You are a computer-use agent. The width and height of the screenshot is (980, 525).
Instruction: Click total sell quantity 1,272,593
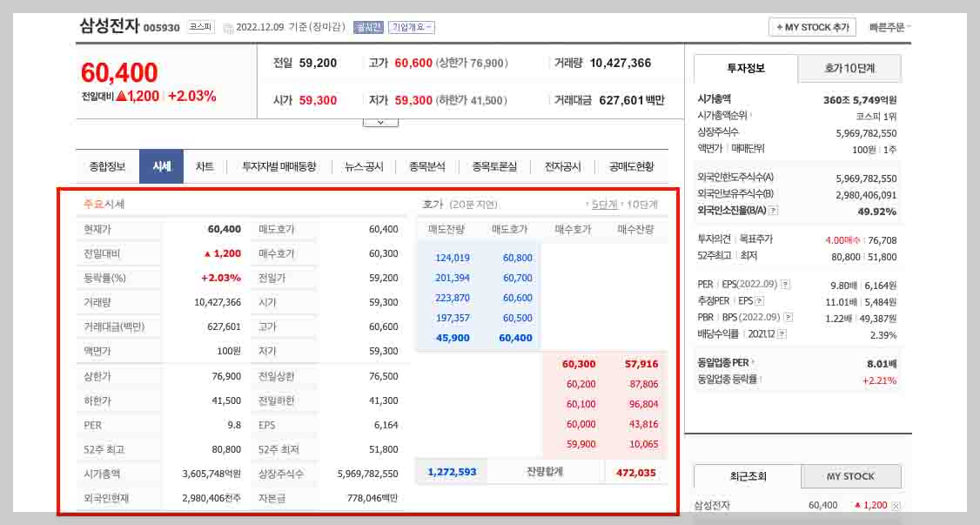[452, 472]
